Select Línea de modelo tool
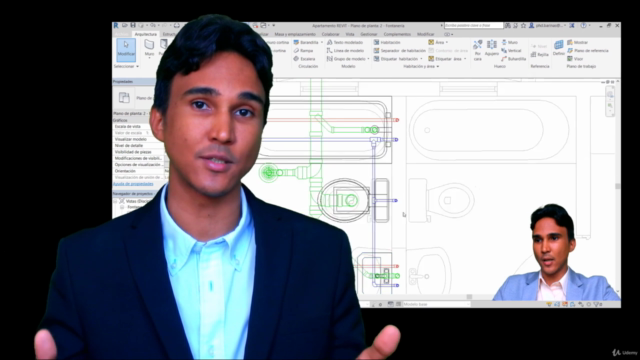 [345, 51]
